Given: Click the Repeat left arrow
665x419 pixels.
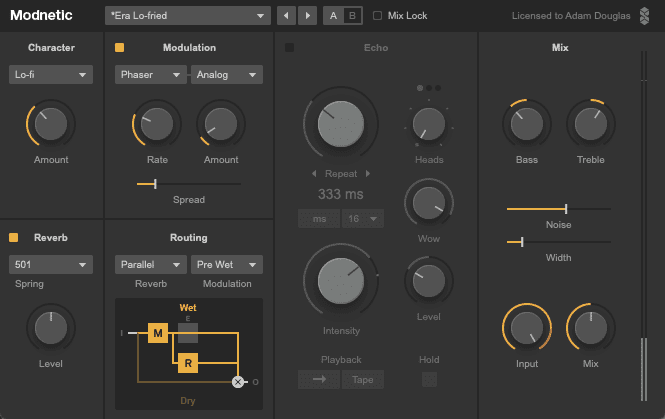Looking at the screenshot, I should [314, 173].
